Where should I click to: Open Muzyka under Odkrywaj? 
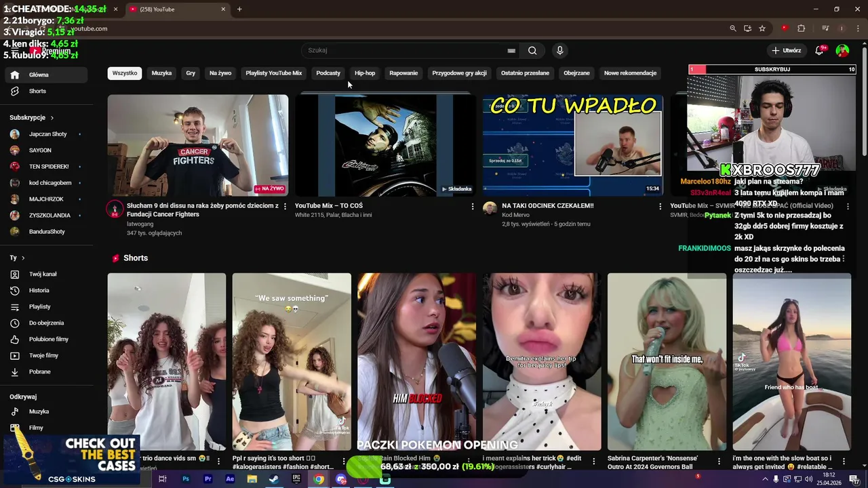[x=46, y=411]
